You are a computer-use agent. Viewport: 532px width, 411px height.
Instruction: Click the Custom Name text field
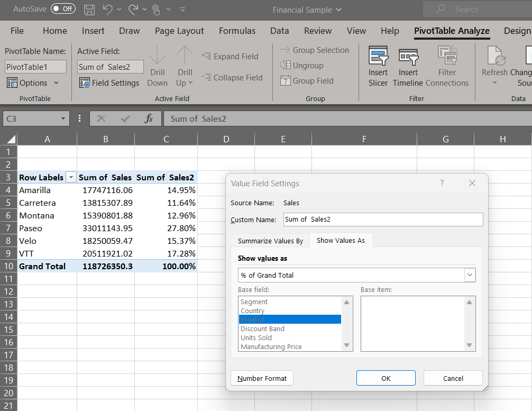tap(383, 220)
